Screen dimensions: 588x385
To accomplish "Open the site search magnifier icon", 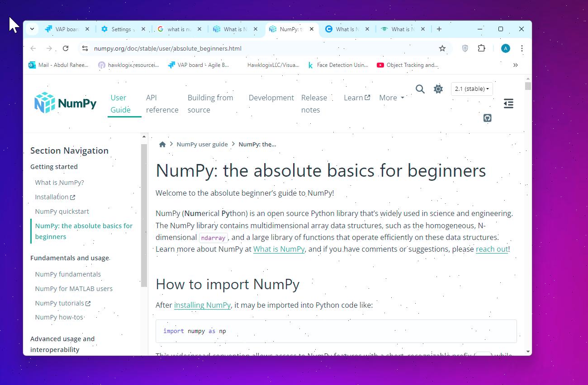I will [x=420, y=89].
